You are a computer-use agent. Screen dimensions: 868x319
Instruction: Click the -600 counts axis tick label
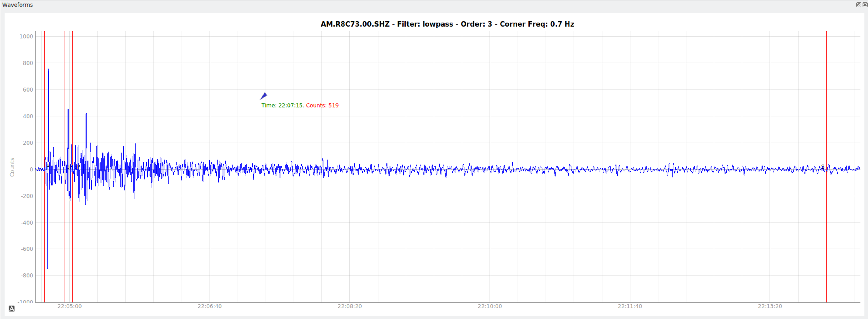click(27, 249)
